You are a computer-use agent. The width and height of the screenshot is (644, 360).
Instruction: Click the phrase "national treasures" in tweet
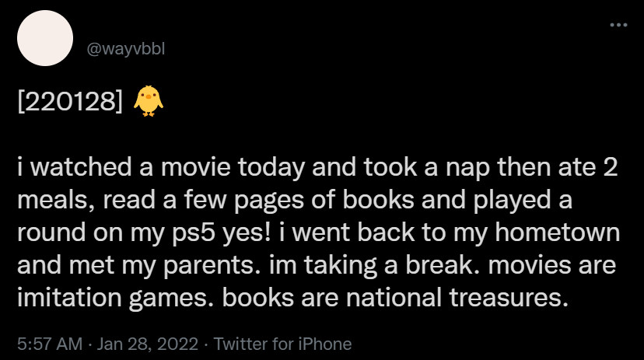click(x=454, y=298)
